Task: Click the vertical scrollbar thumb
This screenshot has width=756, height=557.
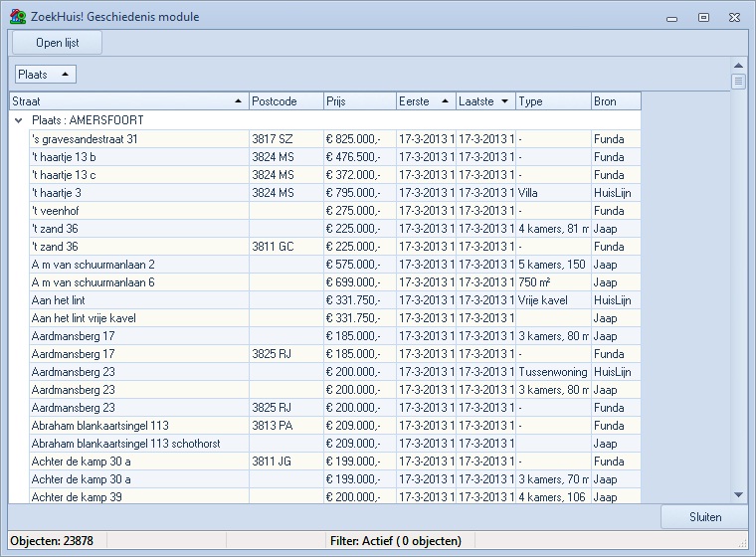Action: click(x=738, y=82)
